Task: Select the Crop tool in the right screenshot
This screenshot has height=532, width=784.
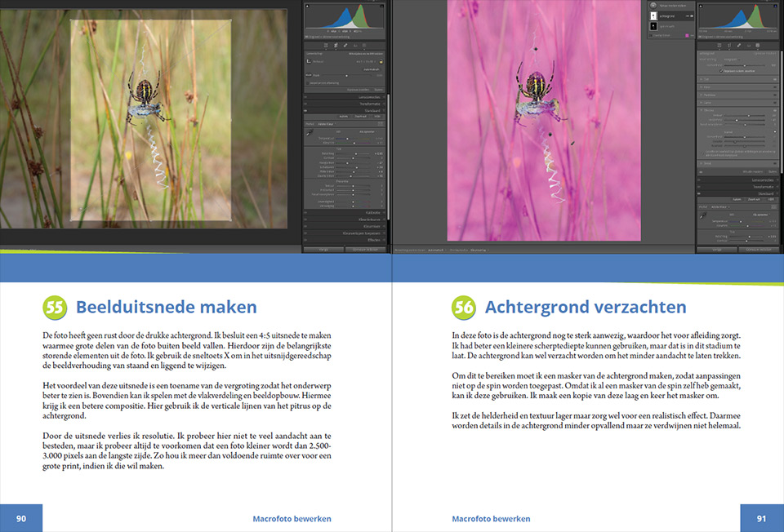Action: point(729,46)
